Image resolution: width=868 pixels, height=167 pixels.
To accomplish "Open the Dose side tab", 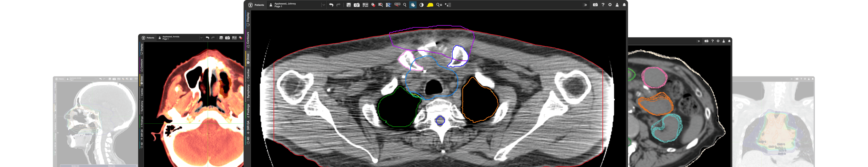I will coord(248,59).
